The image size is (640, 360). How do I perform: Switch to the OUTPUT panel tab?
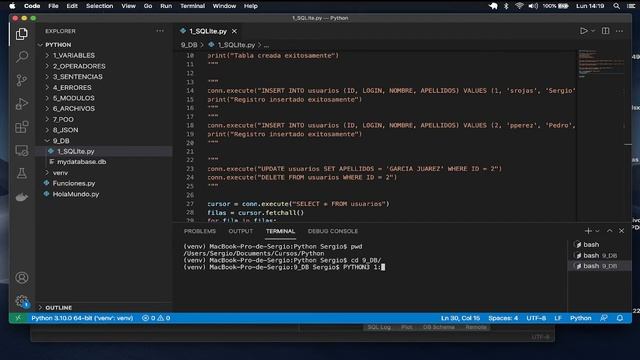241,231
